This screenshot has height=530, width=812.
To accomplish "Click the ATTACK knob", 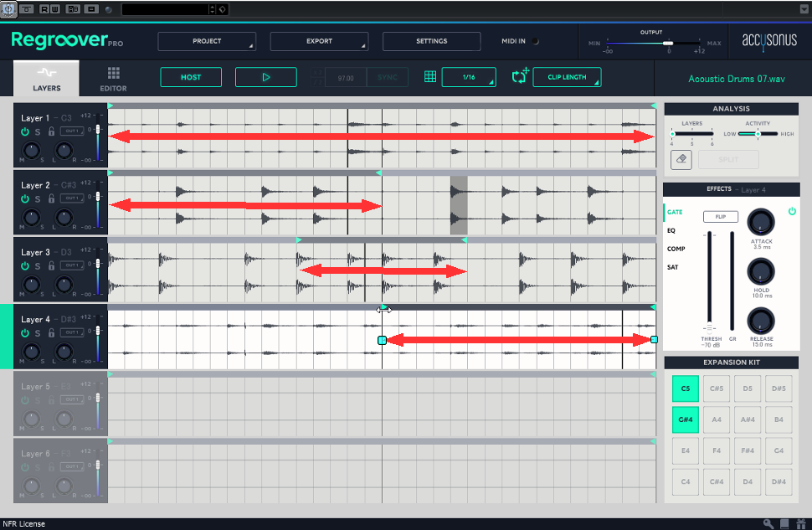I will [x=761, y=223].
